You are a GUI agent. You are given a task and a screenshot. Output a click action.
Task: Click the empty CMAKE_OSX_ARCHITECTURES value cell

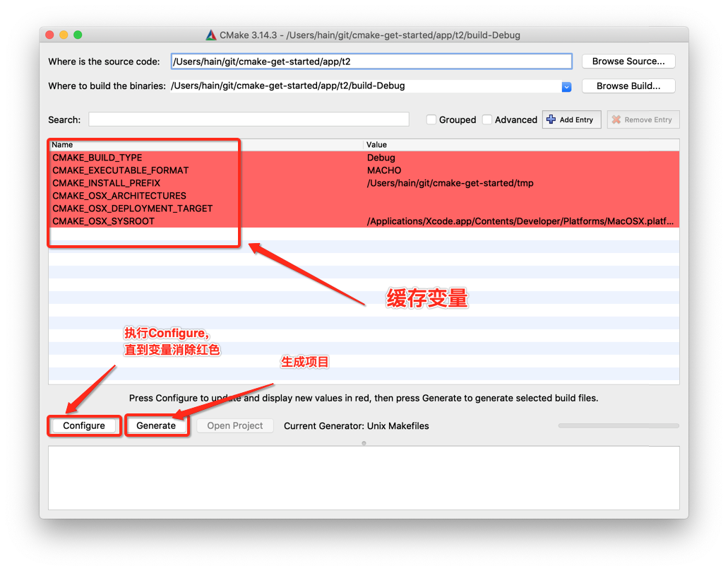click(x=521, y=196)
